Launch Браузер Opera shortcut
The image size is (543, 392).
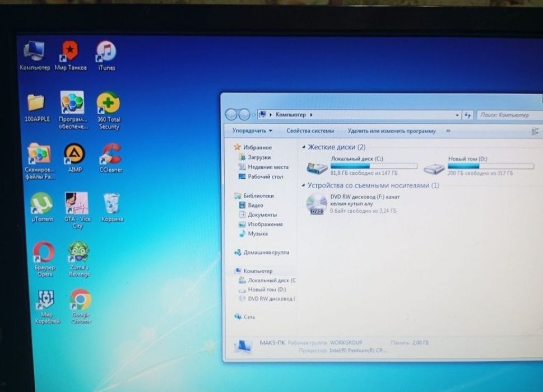click(x=44, y=259)
